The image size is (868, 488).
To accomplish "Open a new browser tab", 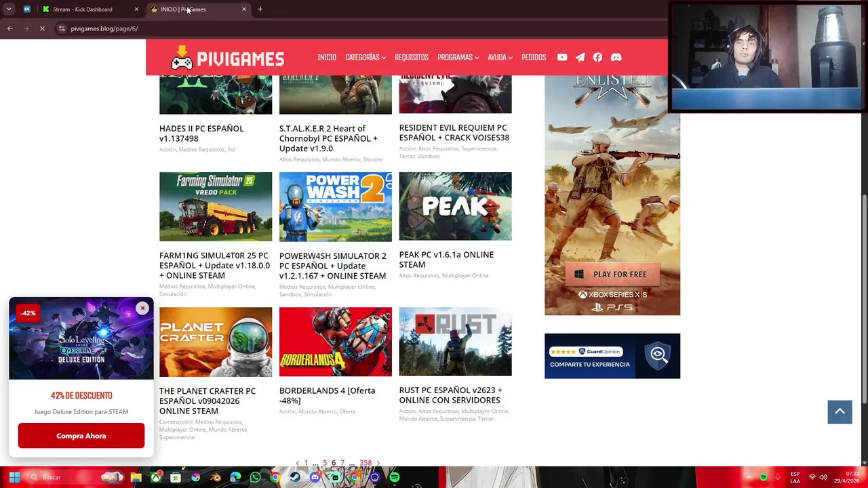I will 260,9.
